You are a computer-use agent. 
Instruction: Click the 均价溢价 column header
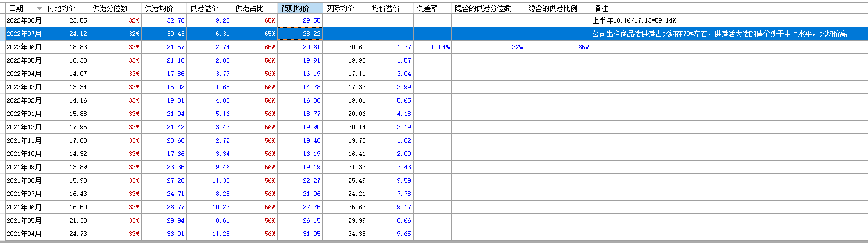(x=390, y=9)
